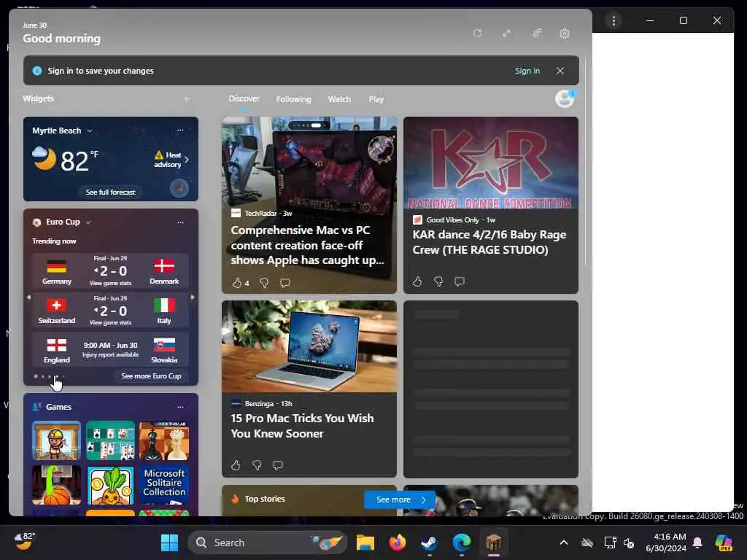Open England vs Slovakia match row
The width and height of the screenshot is (747, 560).
[x=111, y=349]
